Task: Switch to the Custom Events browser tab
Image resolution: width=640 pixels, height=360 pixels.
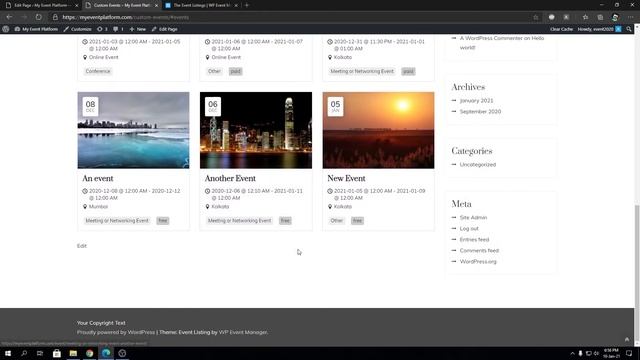Action: 122,5
